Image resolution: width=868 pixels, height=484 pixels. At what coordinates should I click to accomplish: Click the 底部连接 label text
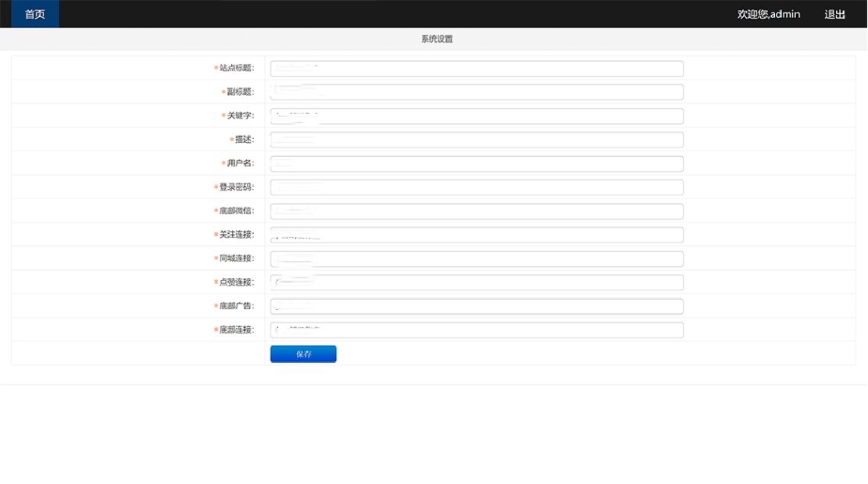236,330
